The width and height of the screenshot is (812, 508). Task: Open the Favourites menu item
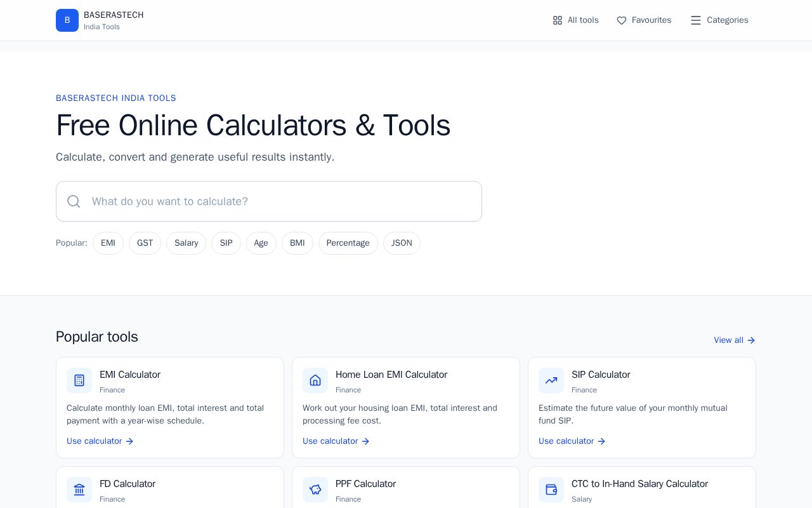(644, 20)
